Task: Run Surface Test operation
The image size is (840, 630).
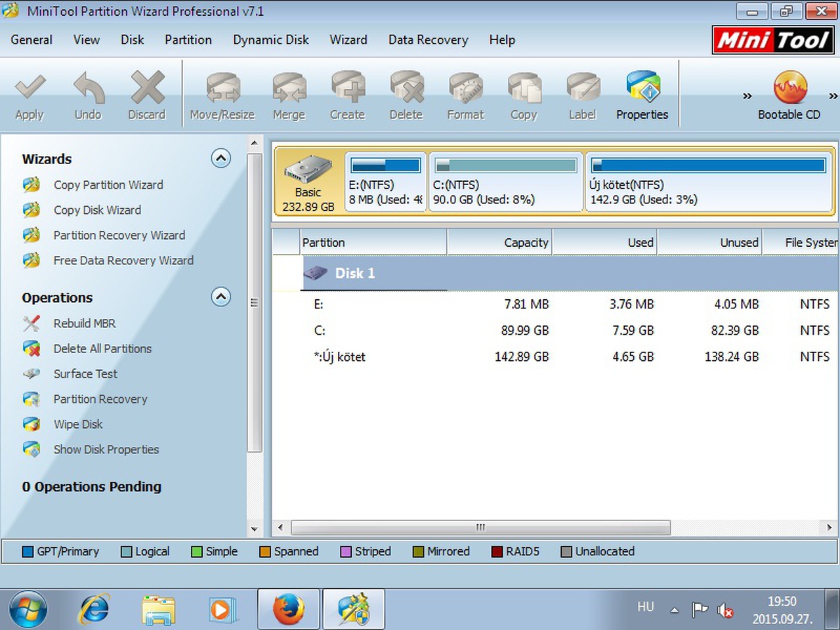Action: click(x=85, y=374)
